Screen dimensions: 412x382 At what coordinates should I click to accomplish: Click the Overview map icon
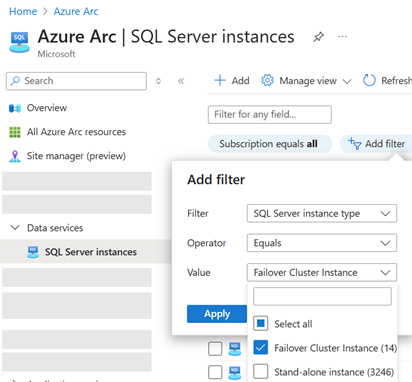pyautogui.click(x=15, y=108)
